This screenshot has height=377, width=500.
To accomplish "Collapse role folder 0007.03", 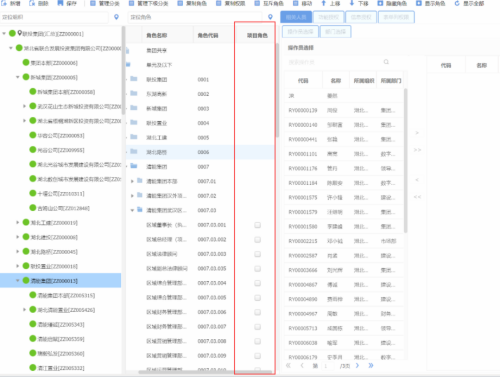I will click(132, 210).
